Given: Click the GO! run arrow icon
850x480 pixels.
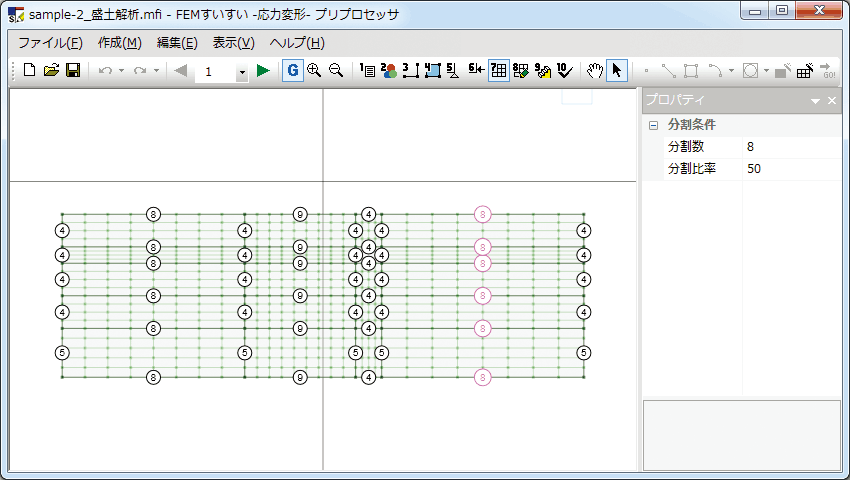Looking at the screenshot, I should tap(828, 71).
